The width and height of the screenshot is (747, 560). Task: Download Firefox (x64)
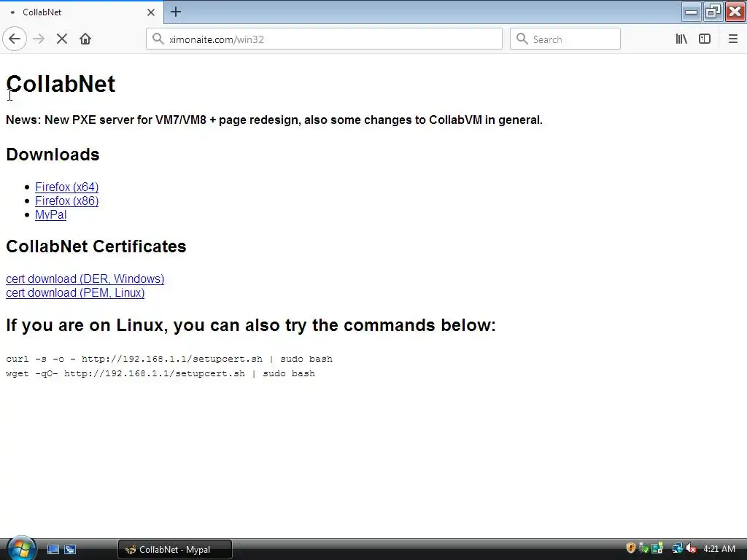click(66, 187)
